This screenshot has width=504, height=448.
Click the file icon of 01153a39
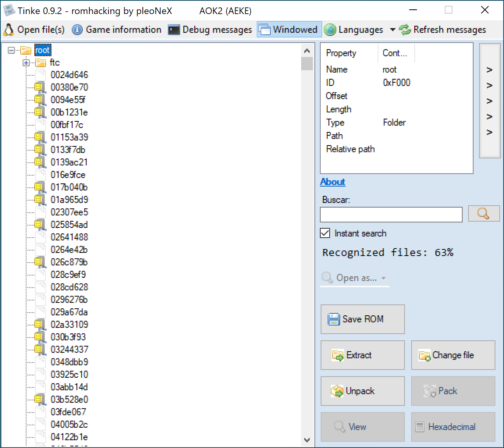[x=40, y=137]
